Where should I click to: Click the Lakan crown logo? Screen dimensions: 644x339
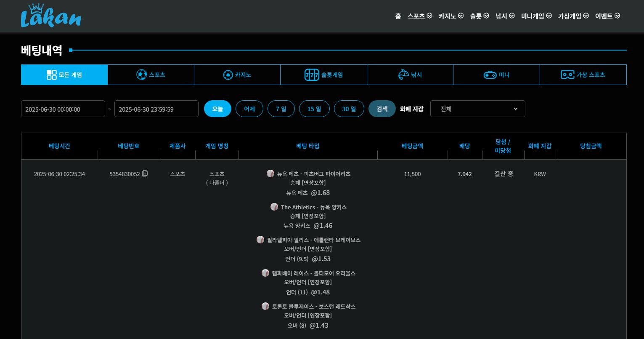(x=51, y=16)
